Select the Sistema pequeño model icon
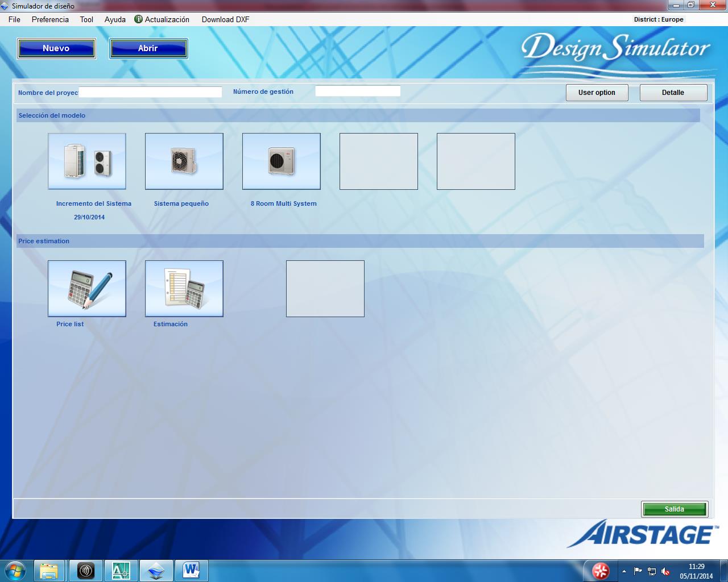The image size is (728, 582). pos(184,161)
